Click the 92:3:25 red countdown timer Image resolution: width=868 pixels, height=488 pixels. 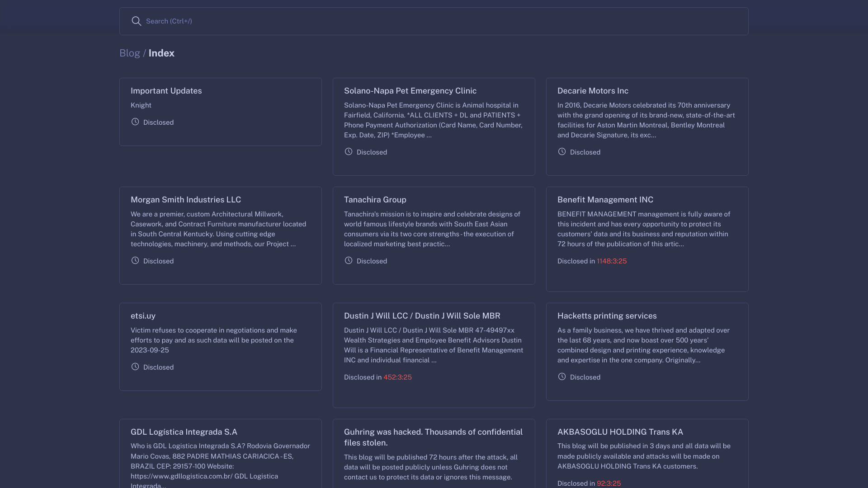[x=609, y=483]
